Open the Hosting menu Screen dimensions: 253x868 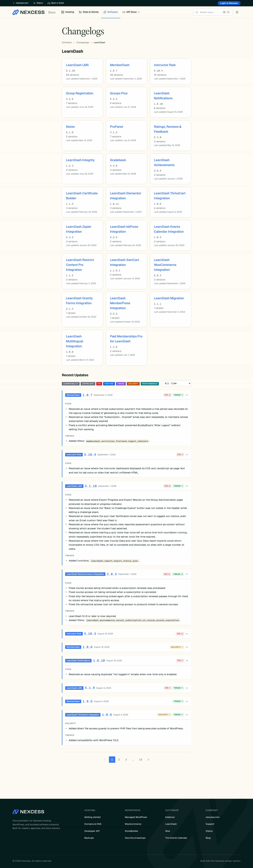tap(68, 12)
